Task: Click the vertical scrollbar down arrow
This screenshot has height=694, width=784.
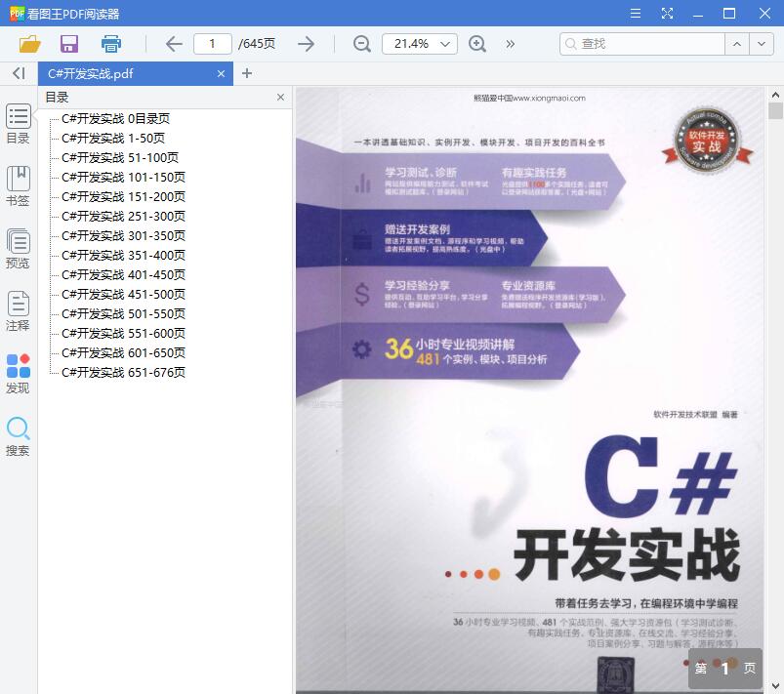Action: click(x=775, y=685)
